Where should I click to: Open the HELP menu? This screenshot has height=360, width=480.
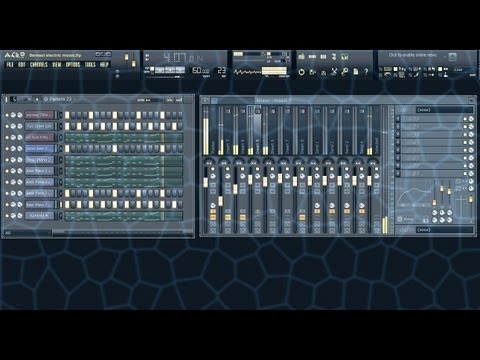pos(104,65)
